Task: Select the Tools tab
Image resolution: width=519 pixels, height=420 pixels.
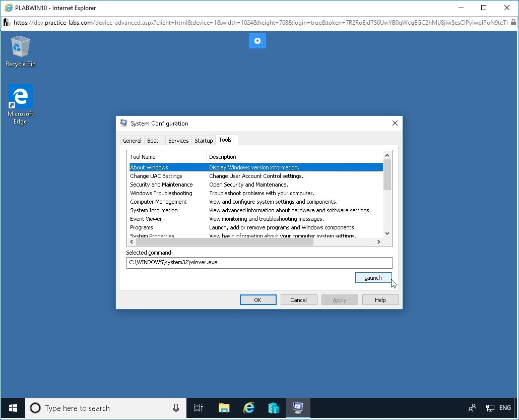Action: (225, 140)
